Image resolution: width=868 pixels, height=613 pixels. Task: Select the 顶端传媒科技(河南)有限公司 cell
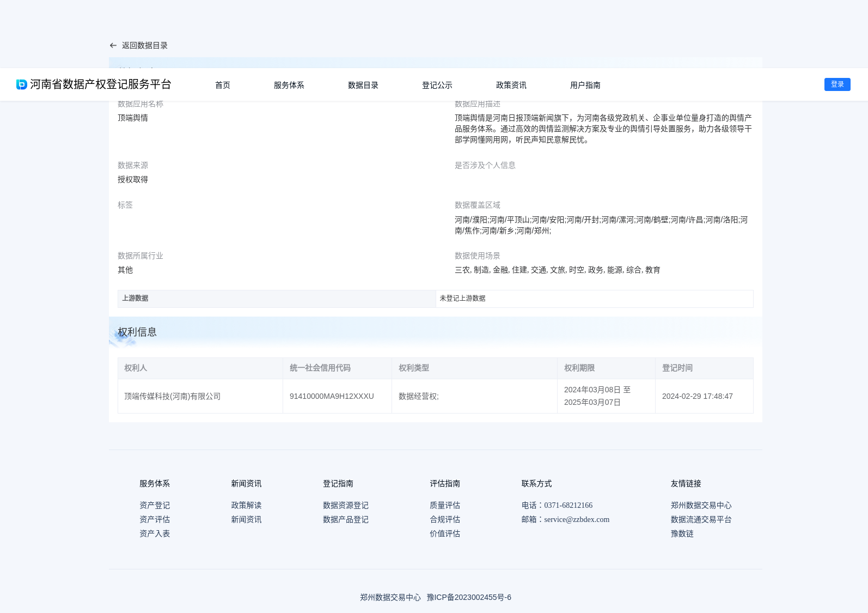(200, 397)
